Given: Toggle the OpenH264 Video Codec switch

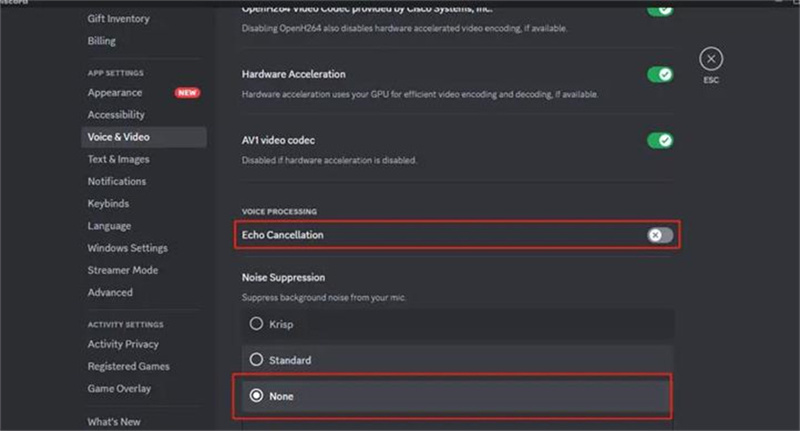Looking at the screenshot, I should pyautogui.click(x=660, y=9).
